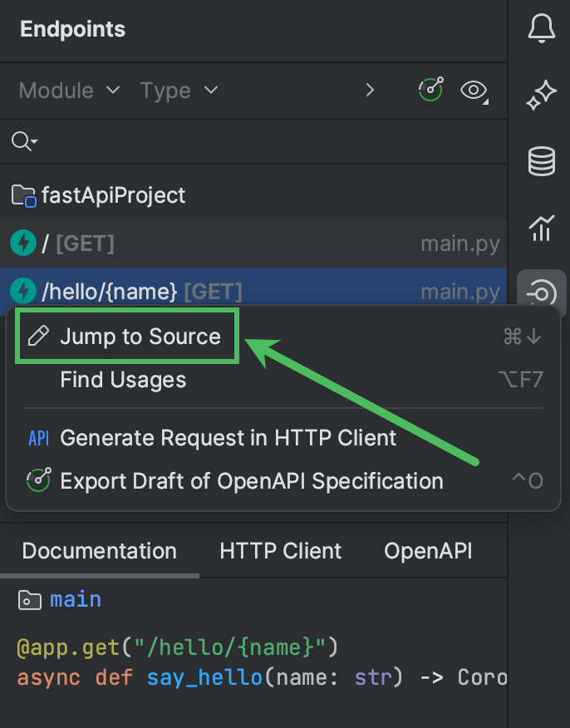
Task: Choose Generate Request in HTTP Client
Action: coord(227,438)
